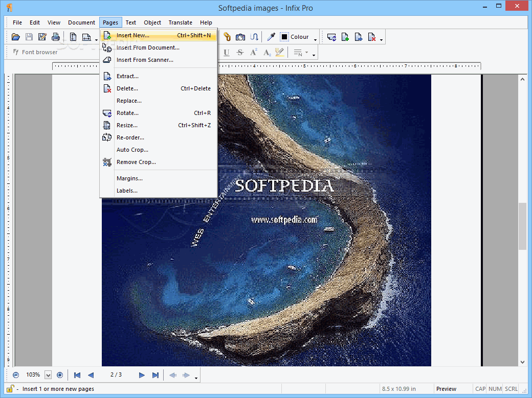532x398 pixels.
Task: Toggle subscript text formatting
Action: click(x=267, y=53)
